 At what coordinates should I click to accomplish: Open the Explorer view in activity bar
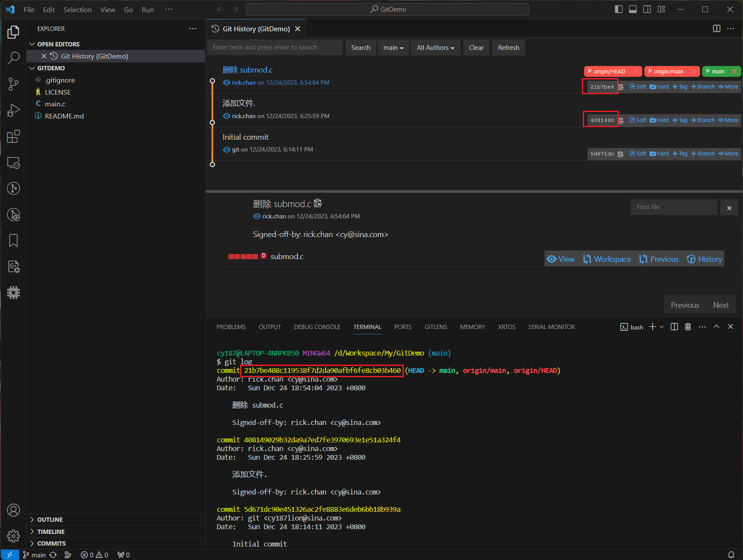pyautogui.click(x=13, y=32)
